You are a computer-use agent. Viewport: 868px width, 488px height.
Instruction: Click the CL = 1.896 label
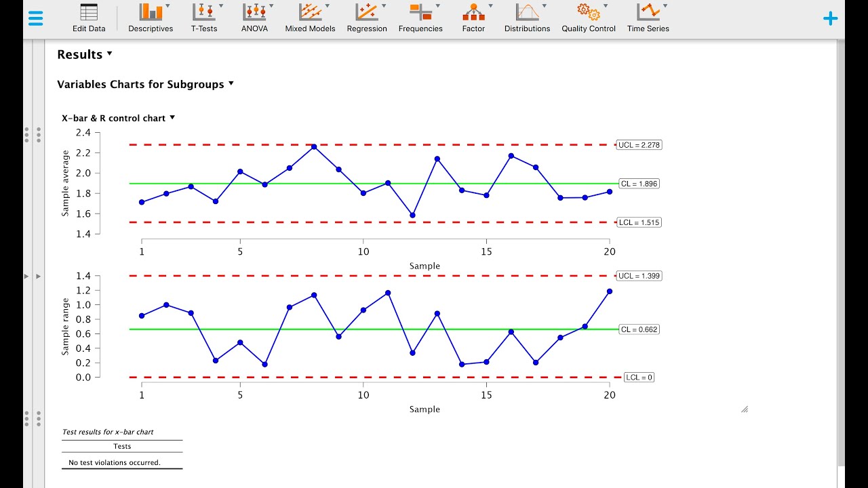(x=639, y=184)
